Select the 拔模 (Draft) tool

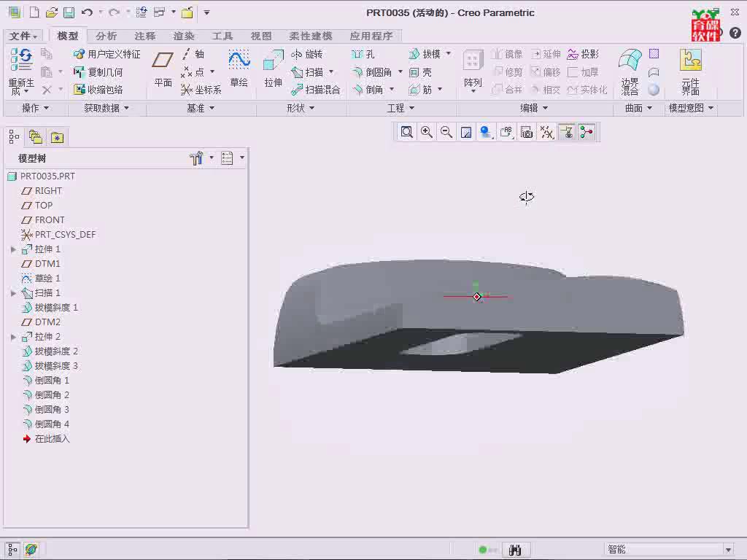pyautogui.click(x=425, y=54)
